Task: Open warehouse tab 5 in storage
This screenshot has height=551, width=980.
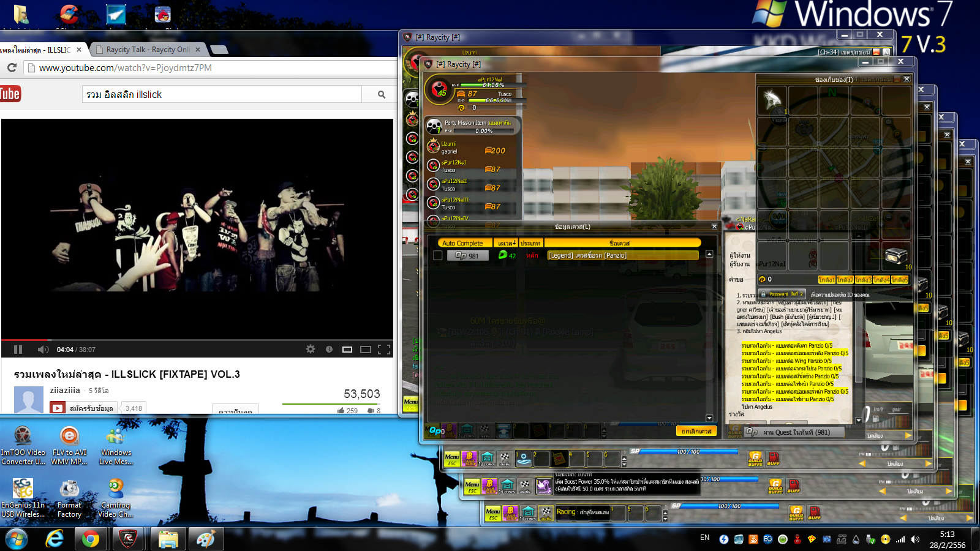Action: (x=900, y=280)
